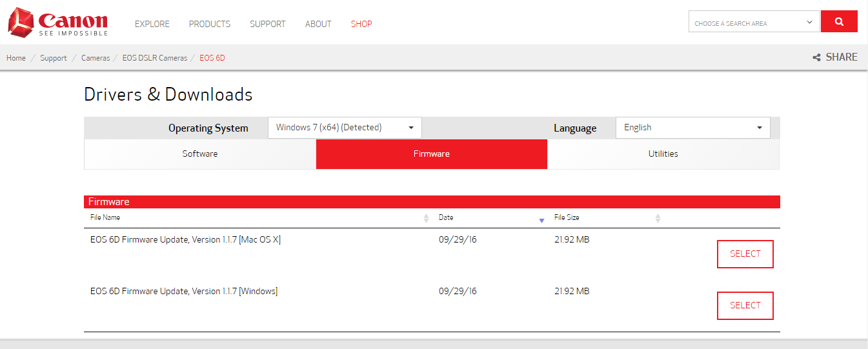Image resolution: width=868 pixels, height=349 pixels.
Task: Click the share icon
Action: pyautogui.click(x=816, y=57)
